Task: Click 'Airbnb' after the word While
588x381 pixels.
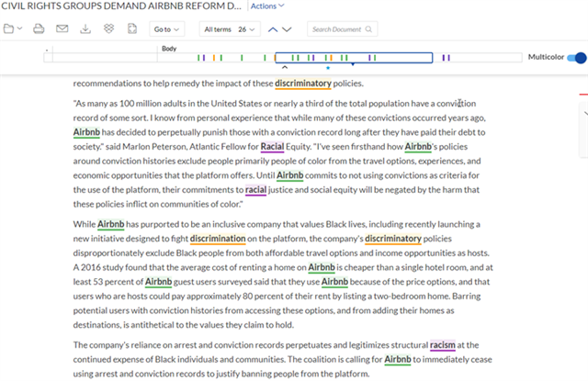Action: pyautogui.click(x=110, y=224)
